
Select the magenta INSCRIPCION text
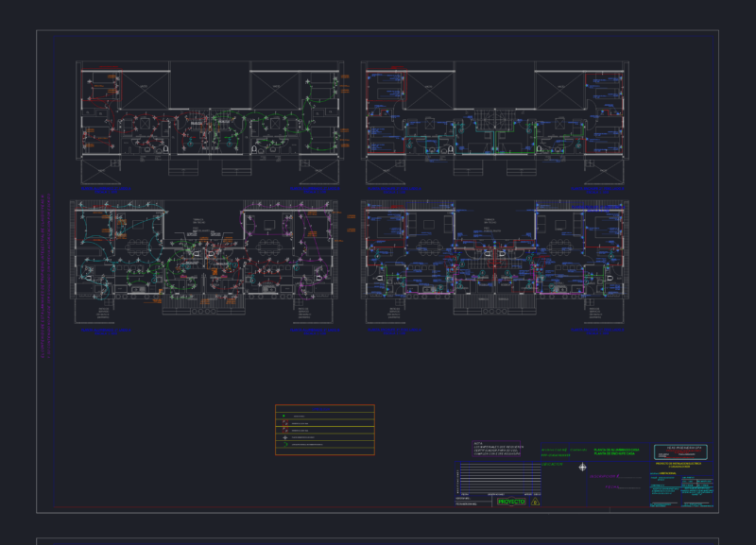point(604,476)
